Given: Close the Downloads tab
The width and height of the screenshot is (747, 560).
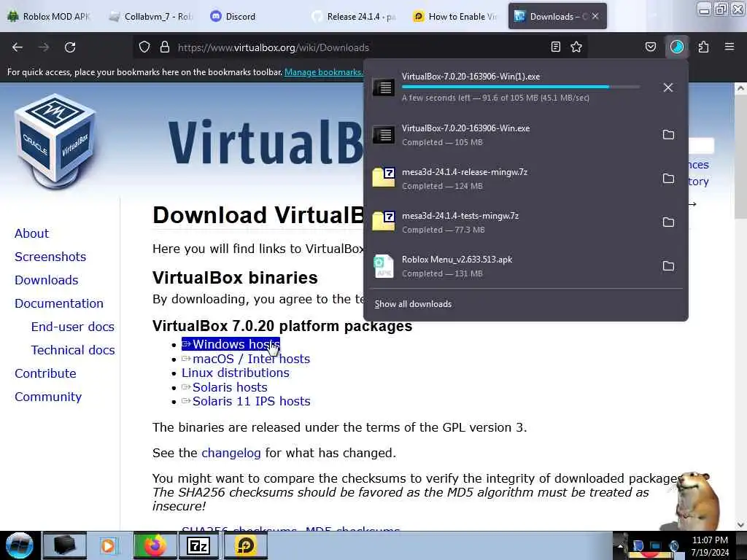Looking at the screenshot, I should (595, 16).
